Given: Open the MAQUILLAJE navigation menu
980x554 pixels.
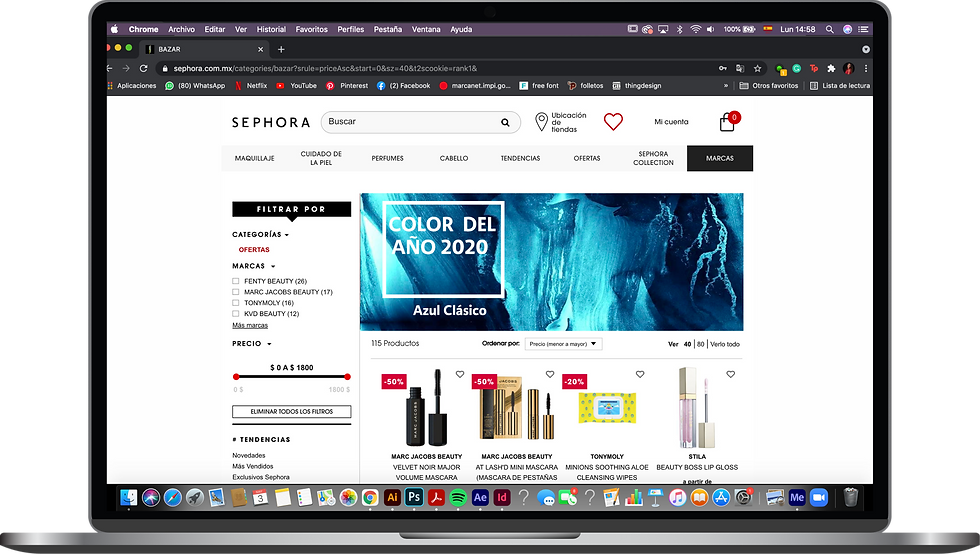Looking at the screenshot, I should tap(254, 158).
